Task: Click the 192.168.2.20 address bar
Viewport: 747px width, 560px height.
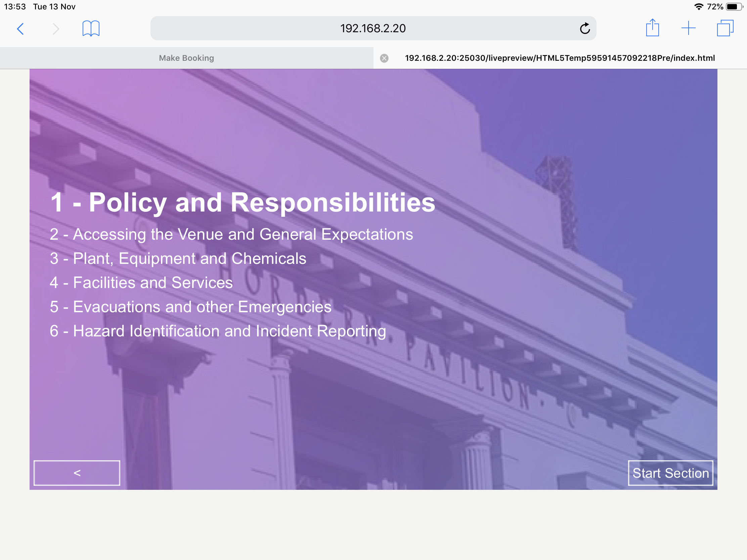Action: click(x=372, y=28)
